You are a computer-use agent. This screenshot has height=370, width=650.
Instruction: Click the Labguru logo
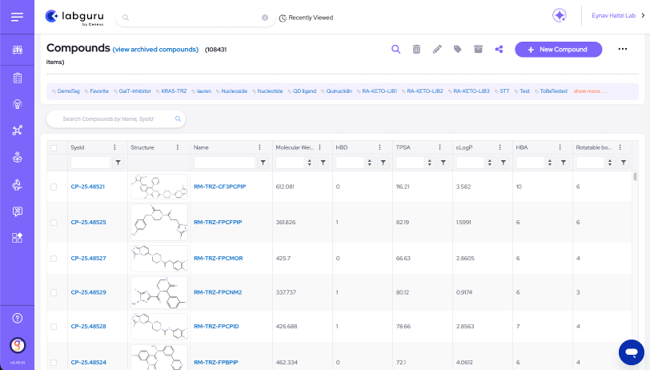[74, 17]
